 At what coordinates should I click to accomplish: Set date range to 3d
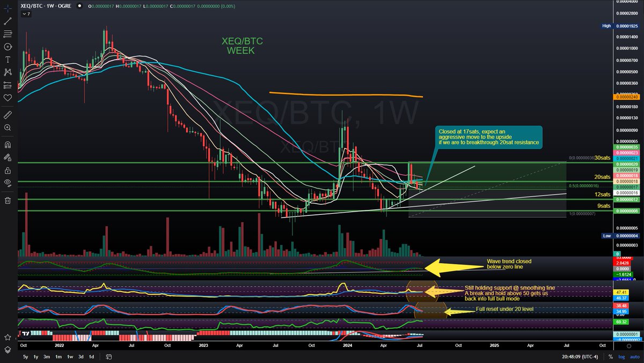pyautogui.click(x=80, y=357)
